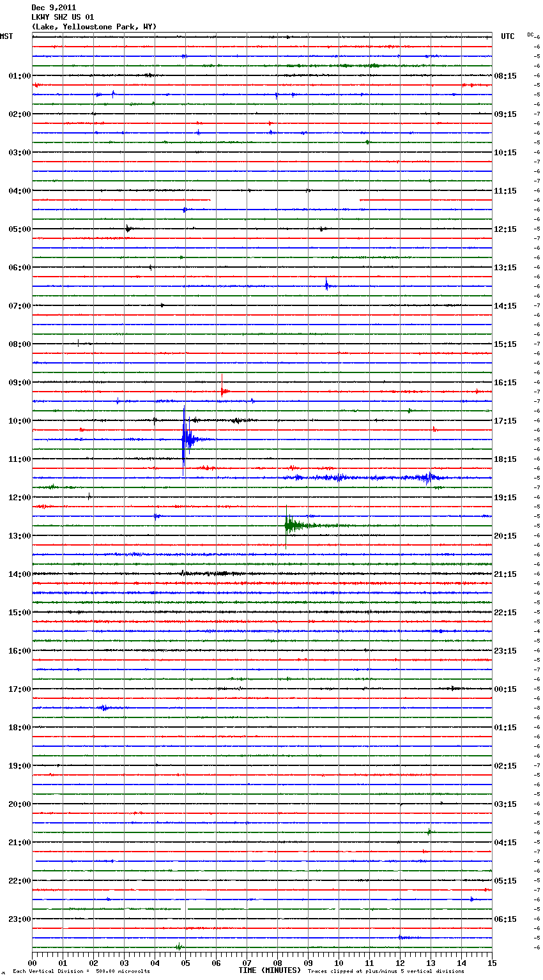Click the 08:15 UTC time label
Screen dimensions: 543x980
[505, 76]
